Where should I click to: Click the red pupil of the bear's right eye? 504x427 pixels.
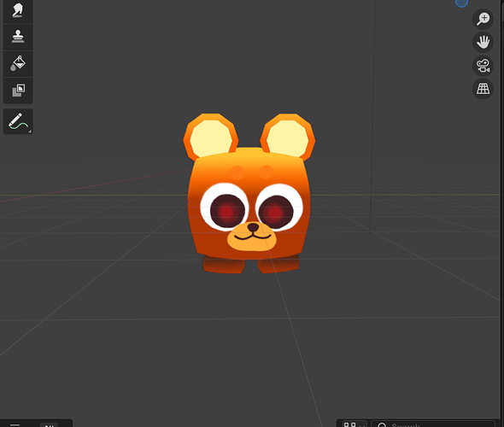(275, 212)
